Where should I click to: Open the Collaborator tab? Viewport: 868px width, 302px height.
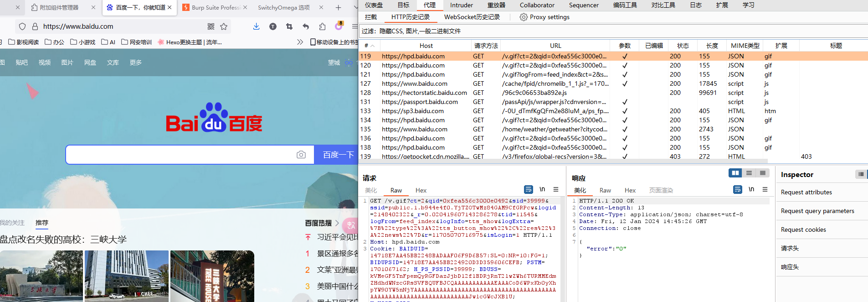click(537, 5)
